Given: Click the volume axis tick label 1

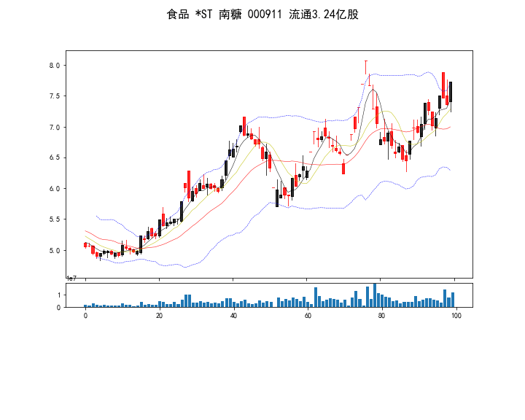Looking at the screenshot, I should tap(58, 295).
